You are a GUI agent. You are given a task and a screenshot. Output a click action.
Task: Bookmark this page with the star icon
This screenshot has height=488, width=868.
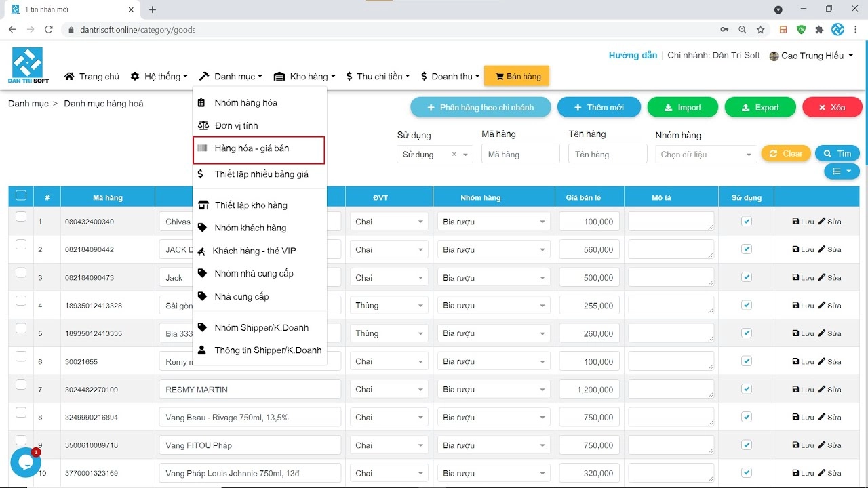coord(761,30)
